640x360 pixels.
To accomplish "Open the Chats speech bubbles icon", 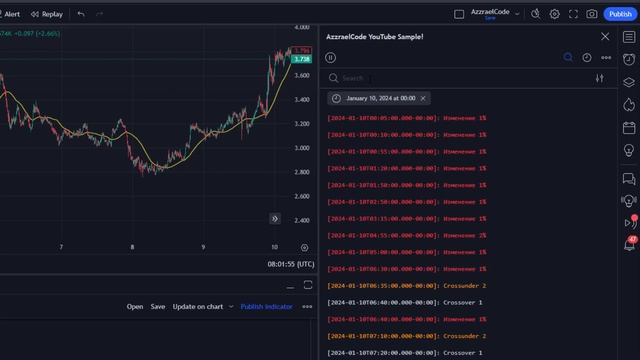I will point(629,179).
